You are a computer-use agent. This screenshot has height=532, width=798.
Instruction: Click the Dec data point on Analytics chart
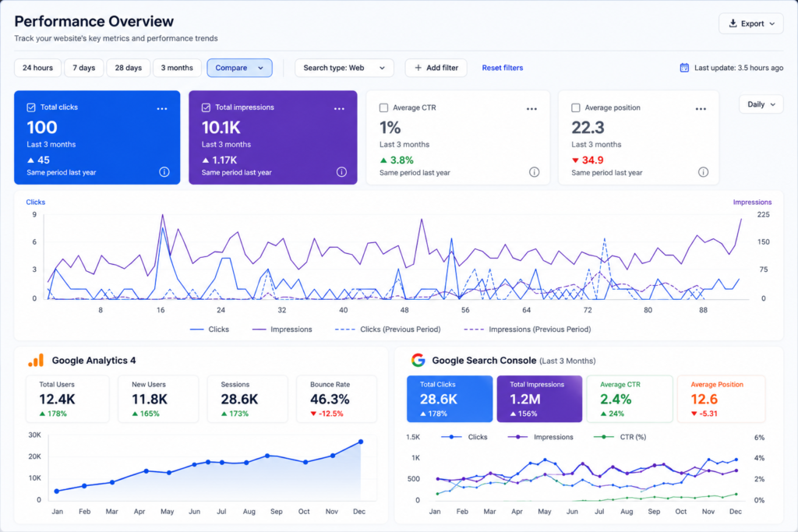(361, 442)
